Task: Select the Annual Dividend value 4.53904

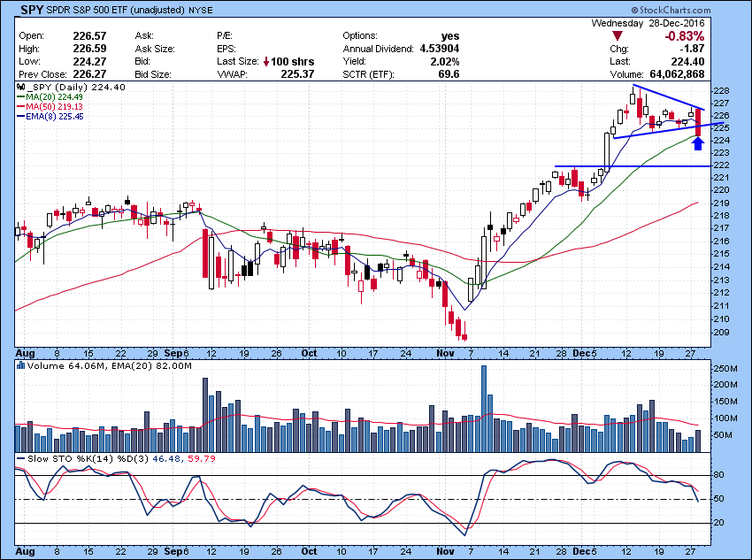Action: 440,49
